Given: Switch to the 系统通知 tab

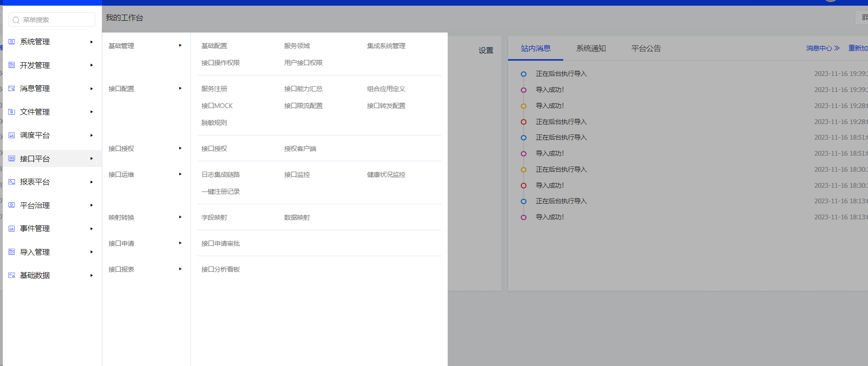Looking at the screenshot, I should coord(591,48).
